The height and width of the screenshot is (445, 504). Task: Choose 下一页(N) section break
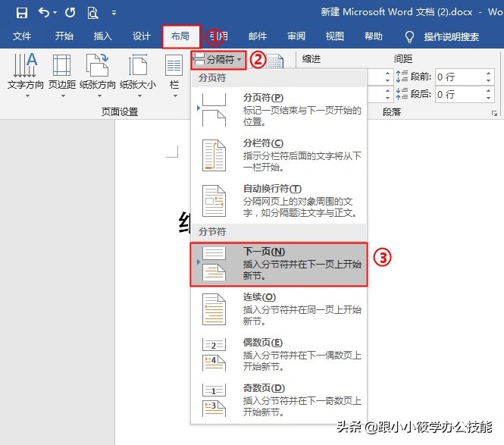pyautogui.click(x=279, y=265)
